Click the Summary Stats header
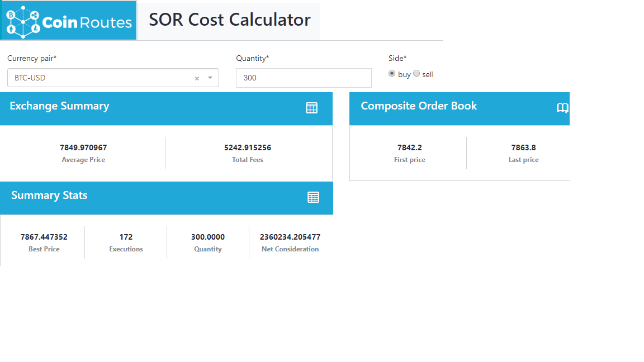The image size is (644, 362). [x=167, y=198]
